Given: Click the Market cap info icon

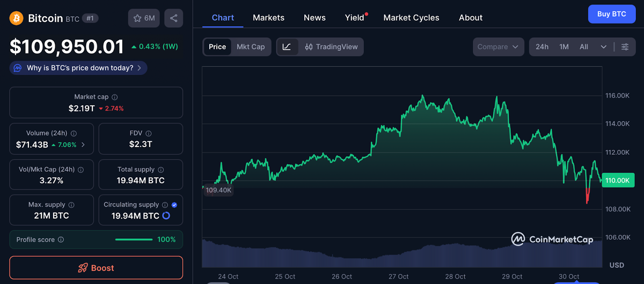Looking at the screenshot, I should click(x=115, y=97).
